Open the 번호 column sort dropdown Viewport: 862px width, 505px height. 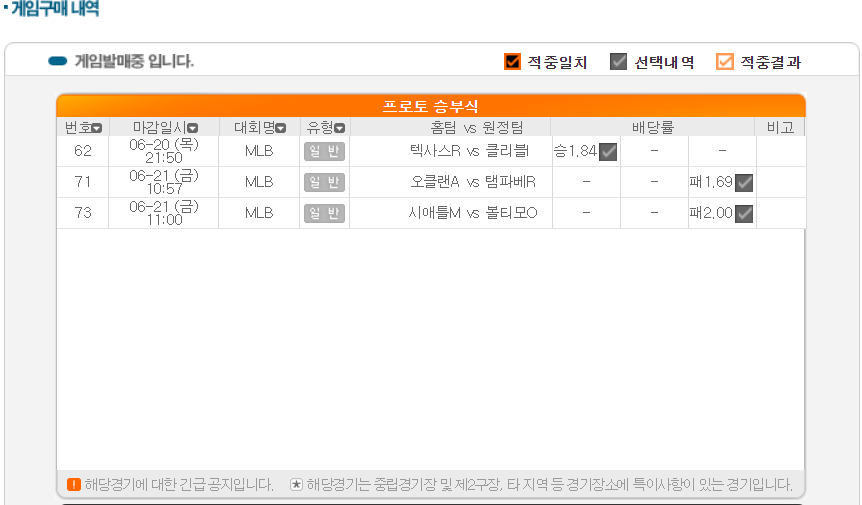(x=97, y=128)
